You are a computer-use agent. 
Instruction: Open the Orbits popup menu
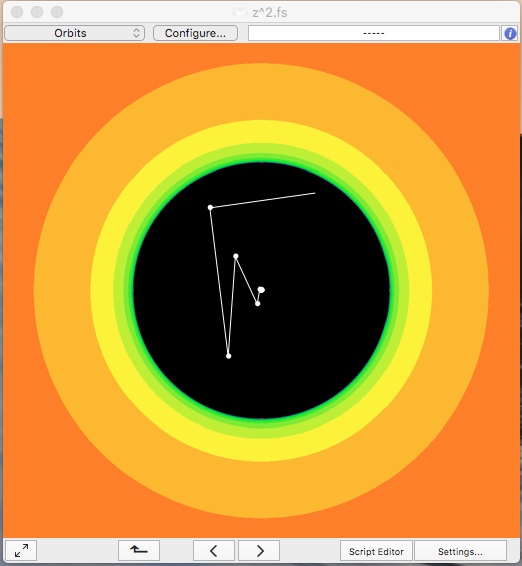pos(74,33)
